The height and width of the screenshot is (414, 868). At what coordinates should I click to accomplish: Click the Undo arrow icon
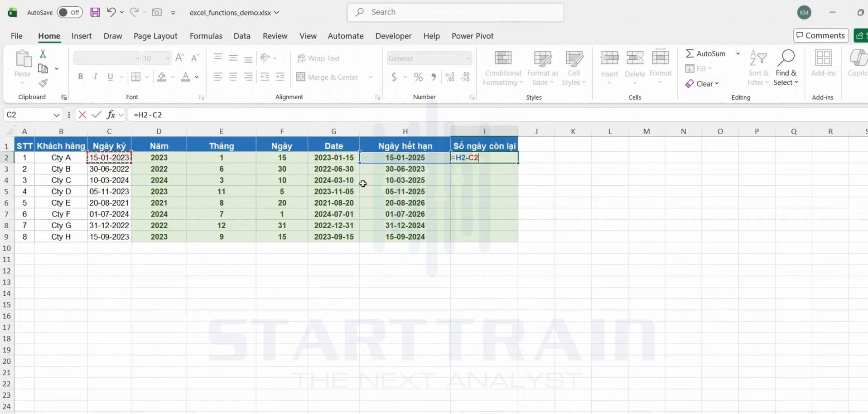pyautogui.click(x=111, y=12)
